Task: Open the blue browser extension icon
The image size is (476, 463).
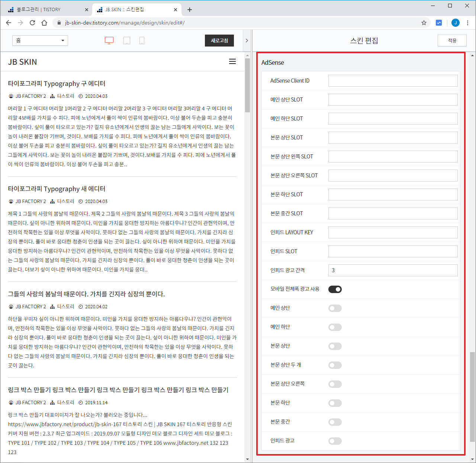Action: [x=439, y=23]
